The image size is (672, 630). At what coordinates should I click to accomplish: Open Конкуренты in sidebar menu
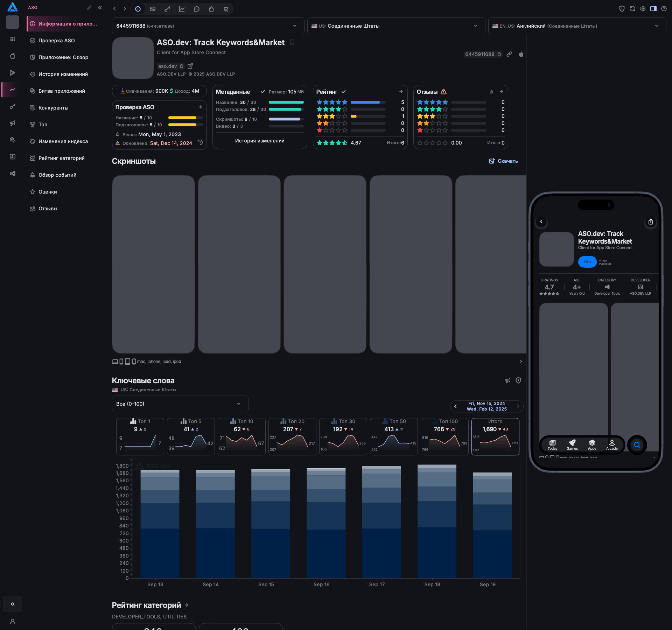pyautogui.click(x=65, y=108)
